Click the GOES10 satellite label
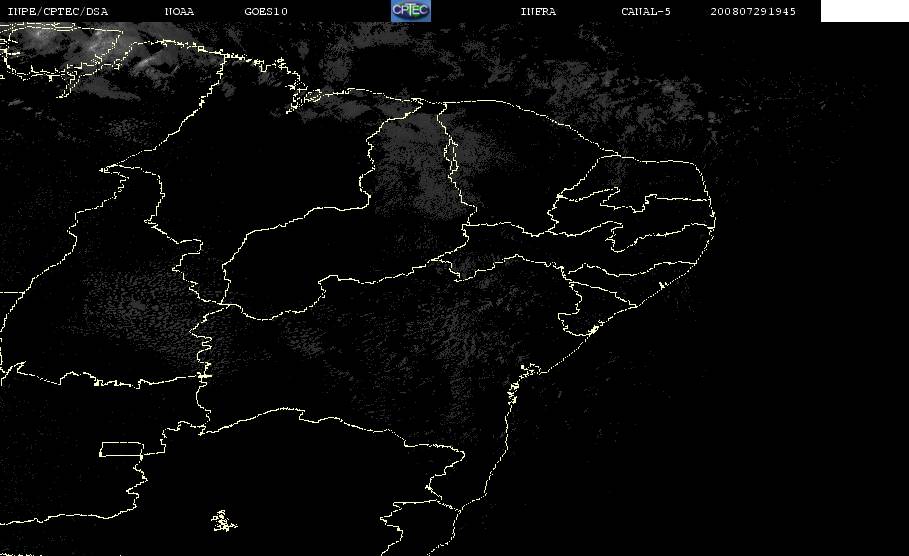 click(266, 12)
